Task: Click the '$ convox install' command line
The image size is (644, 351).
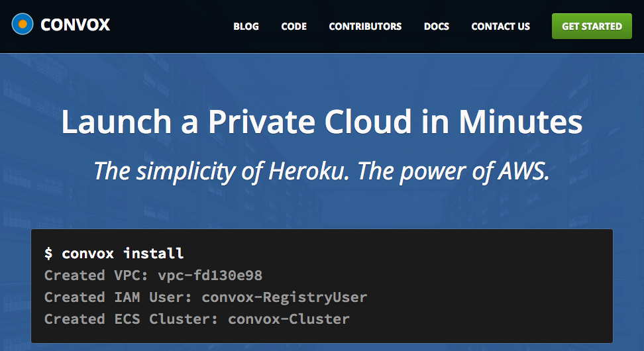Action: pyautogui.click(x=114, y=253)
